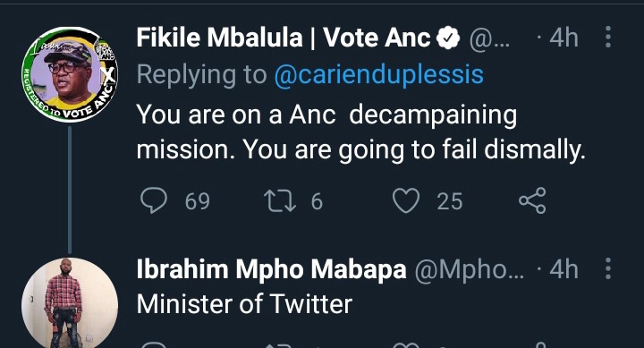Viewport: 644px width, 348px height.
Task: Open the 'Minister of Twitter' reply
Action: (x=244, y=304)
